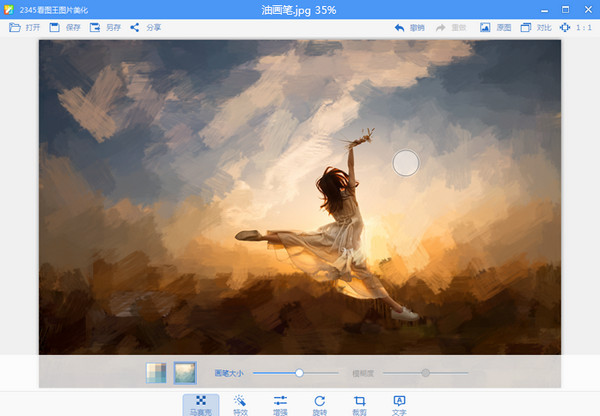
Task: Show original image with 原图
Action: (x=494, y=27)
